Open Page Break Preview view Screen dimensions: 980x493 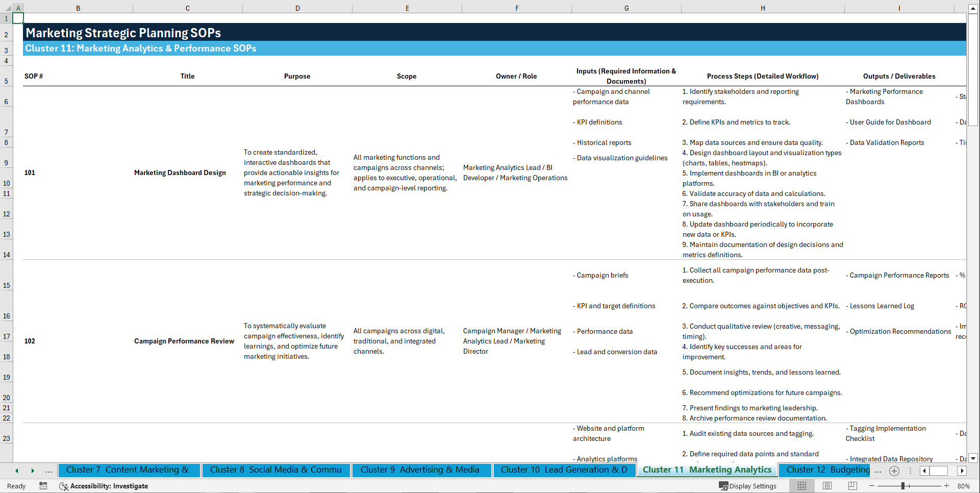852,486
